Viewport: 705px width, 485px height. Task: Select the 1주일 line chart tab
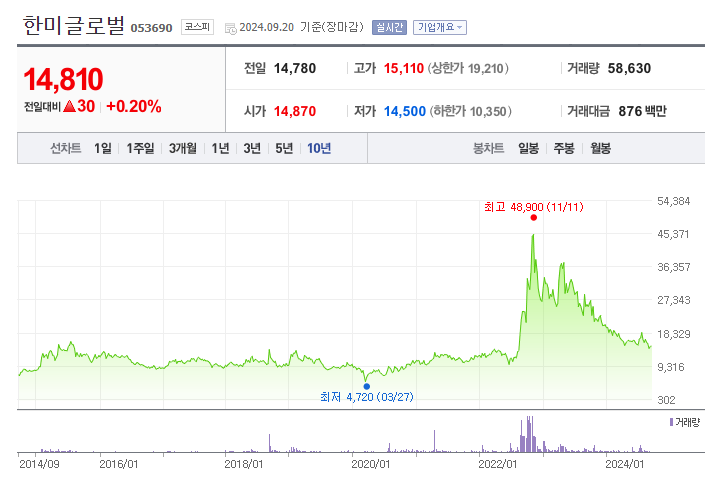point(140,148)
